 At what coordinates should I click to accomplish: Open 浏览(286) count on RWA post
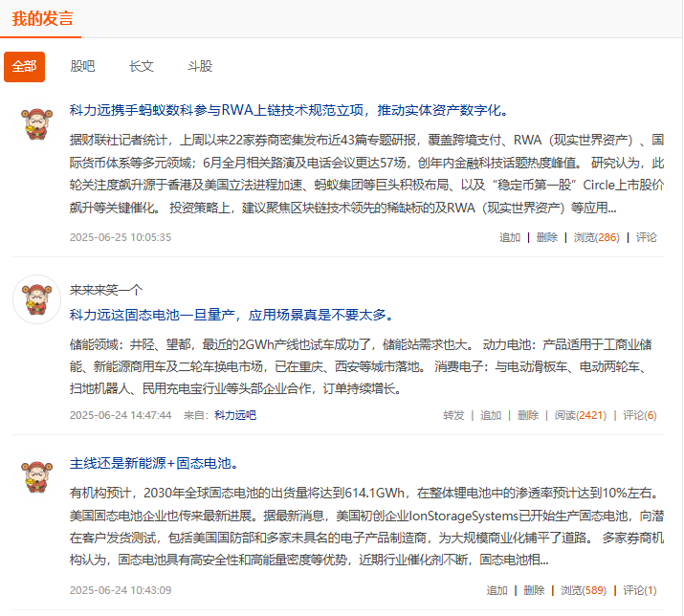coord(596,238)
